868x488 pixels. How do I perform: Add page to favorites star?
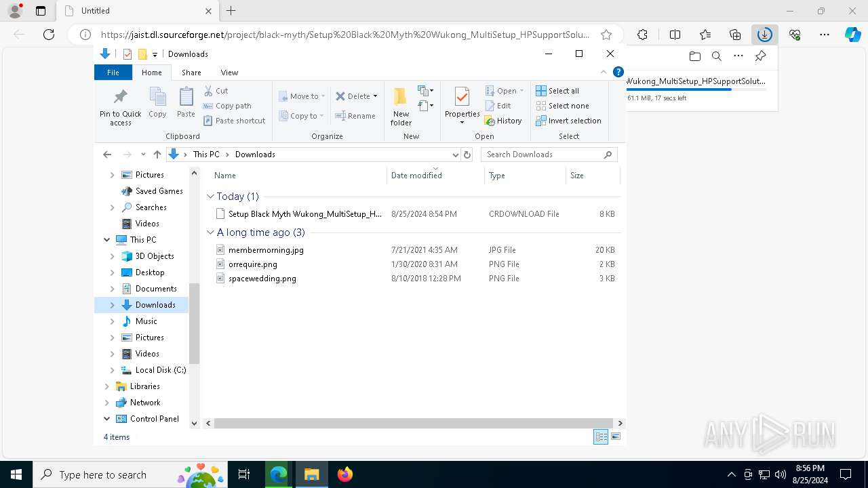606,35
